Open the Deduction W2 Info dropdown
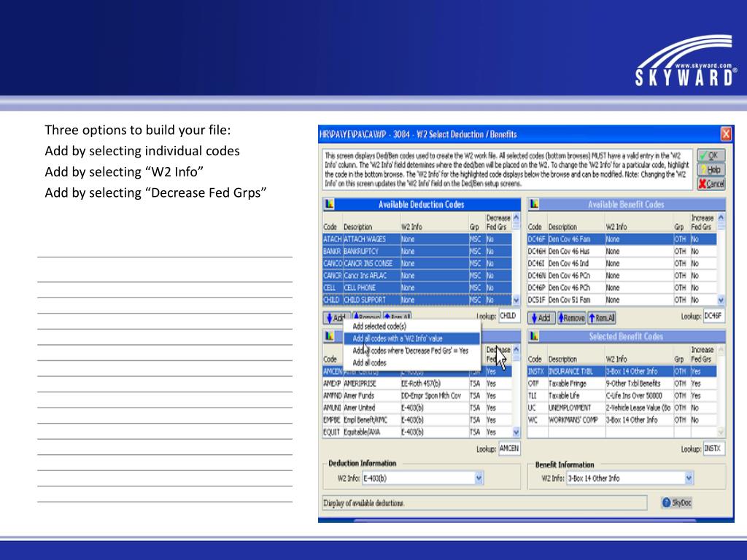This screenshot has height=560, width=747. (x=479, y=478)
